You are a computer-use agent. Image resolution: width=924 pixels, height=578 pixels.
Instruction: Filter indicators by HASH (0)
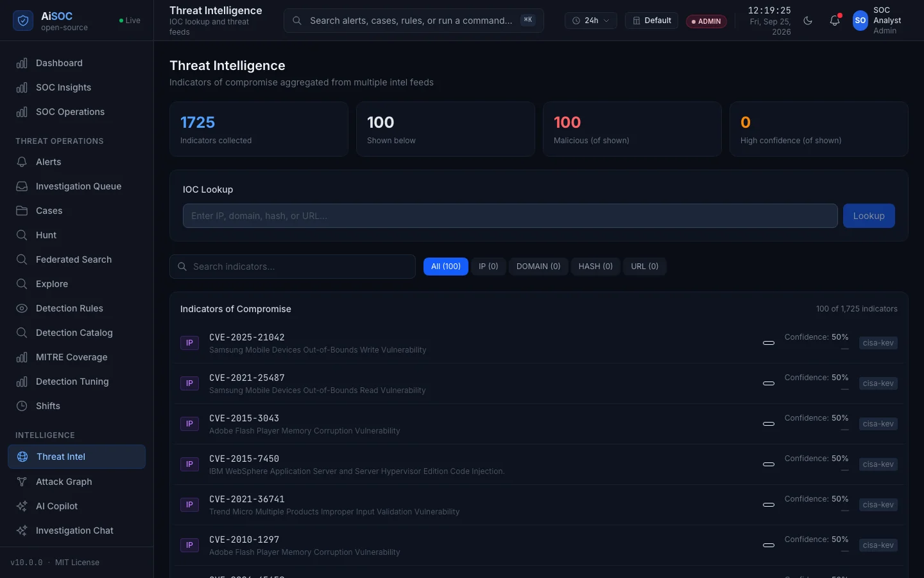pos(595,267)
